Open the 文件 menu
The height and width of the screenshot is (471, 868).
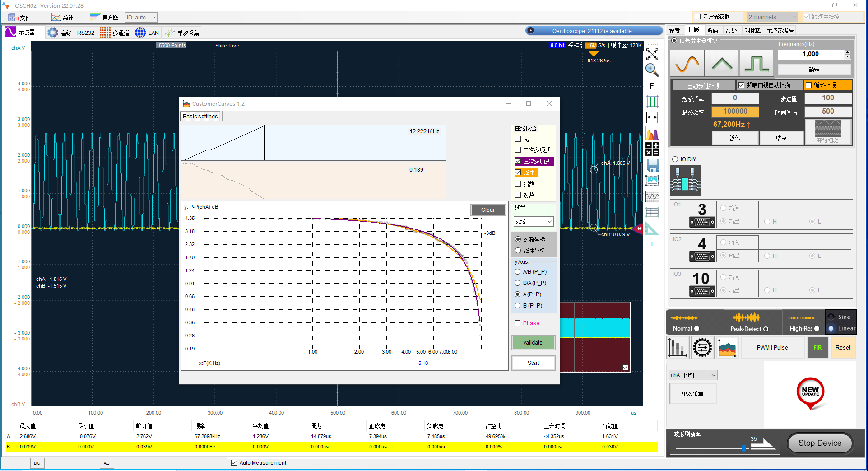(x=20, y=18)
